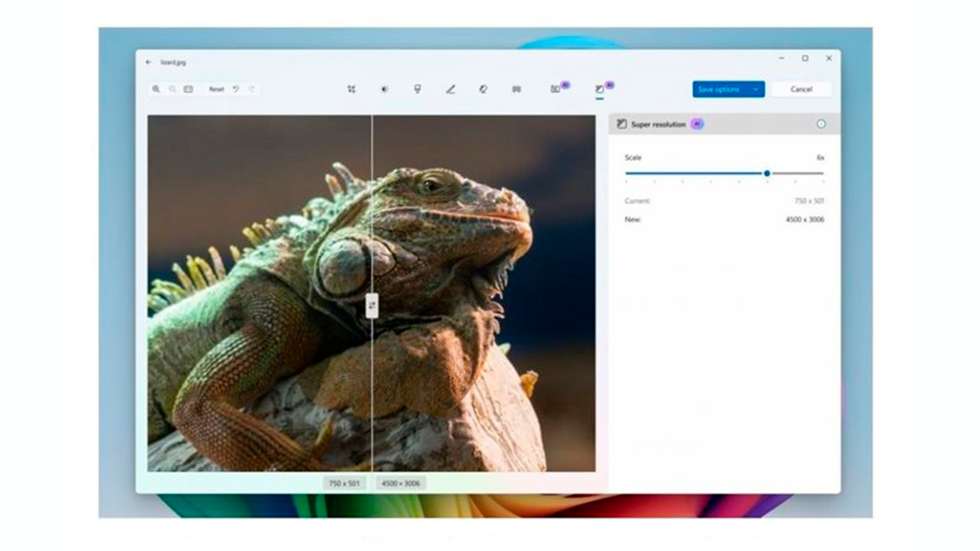The height and width of the screenshot is (551, 980).
Task: Click the 4500 x 3006 label below image
Action: pyautogui.click(x=401, y=484)
